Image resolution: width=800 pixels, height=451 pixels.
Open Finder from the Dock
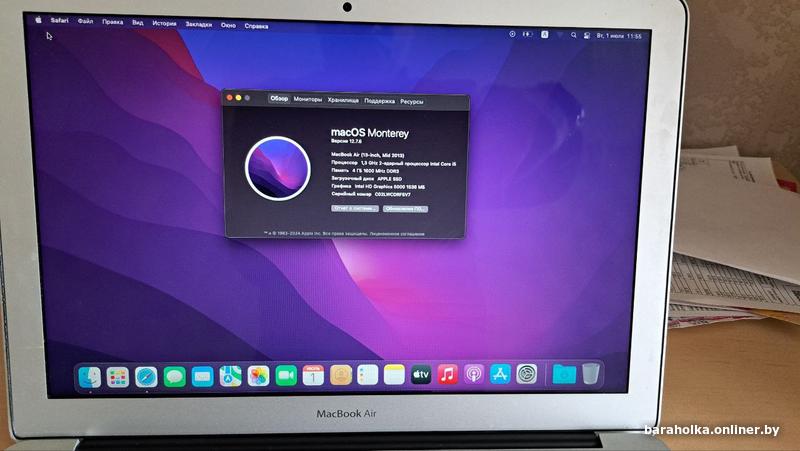(90, 377)
